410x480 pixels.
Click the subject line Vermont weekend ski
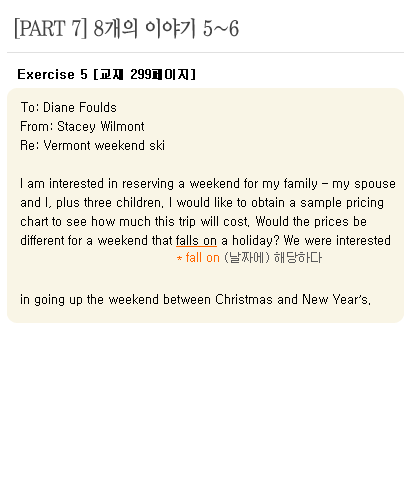pos(104,146)
